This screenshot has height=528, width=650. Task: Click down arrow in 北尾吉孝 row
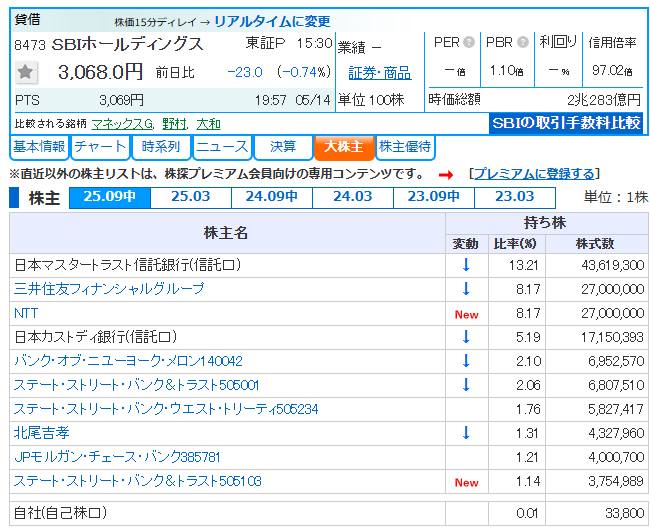pos(466,433)
